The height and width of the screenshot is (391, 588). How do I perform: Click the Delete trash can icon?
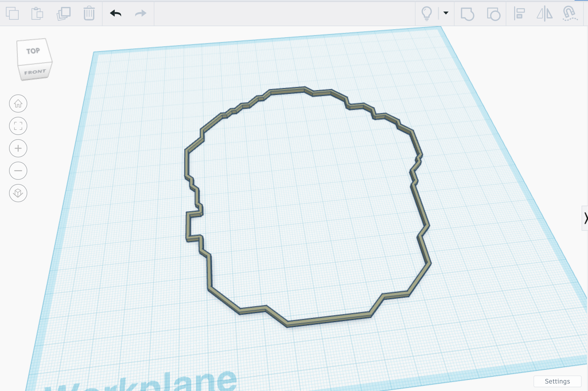[89, 13]
